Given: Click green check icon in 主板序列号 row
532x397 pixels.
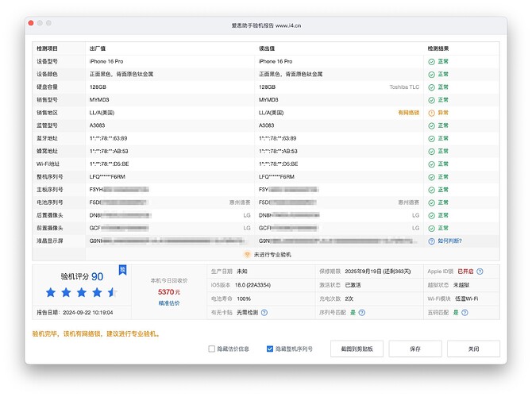Looking at the screenshot, I should 431,190.
